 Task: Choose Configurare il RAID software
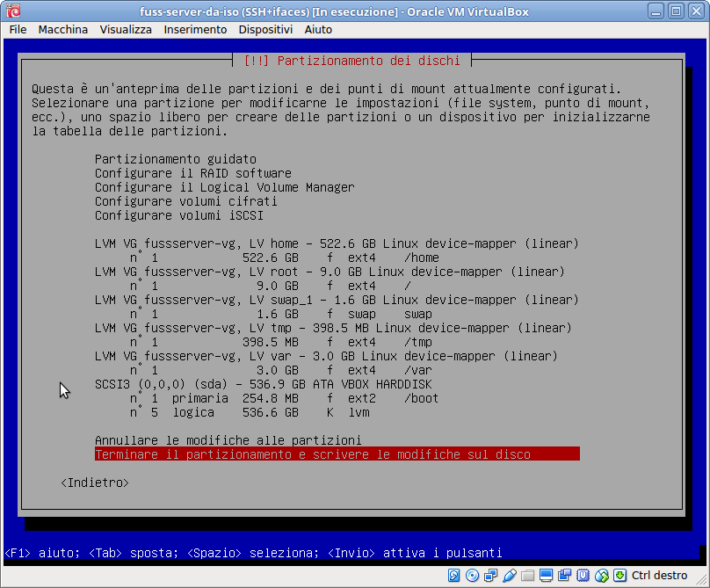click(193, 173)
